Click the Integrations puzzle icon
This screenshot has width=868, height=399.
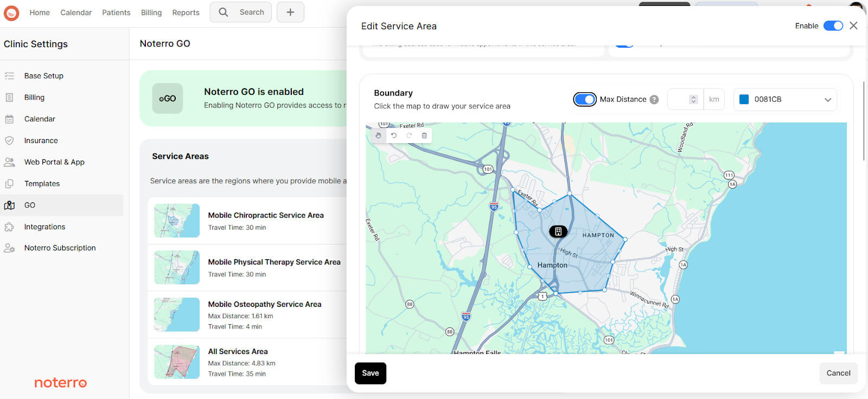point(9,227)
